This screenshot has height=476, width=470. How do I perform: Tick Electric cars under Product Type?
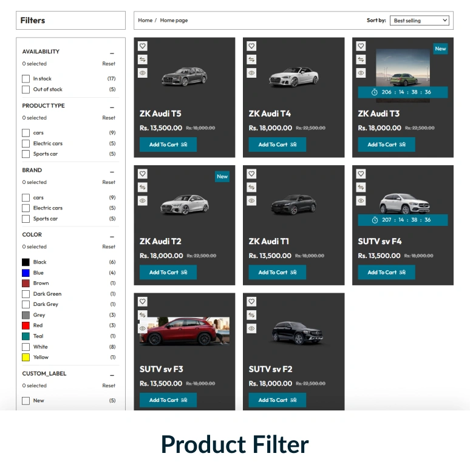[x=26, y=143]
